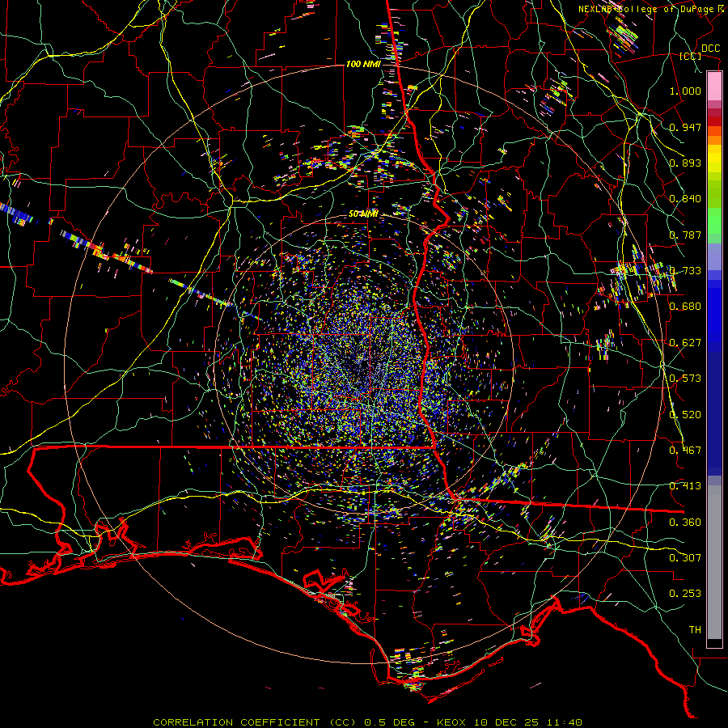Click the 0.680 legend value
Screen dimensions: 728x728
685,307
